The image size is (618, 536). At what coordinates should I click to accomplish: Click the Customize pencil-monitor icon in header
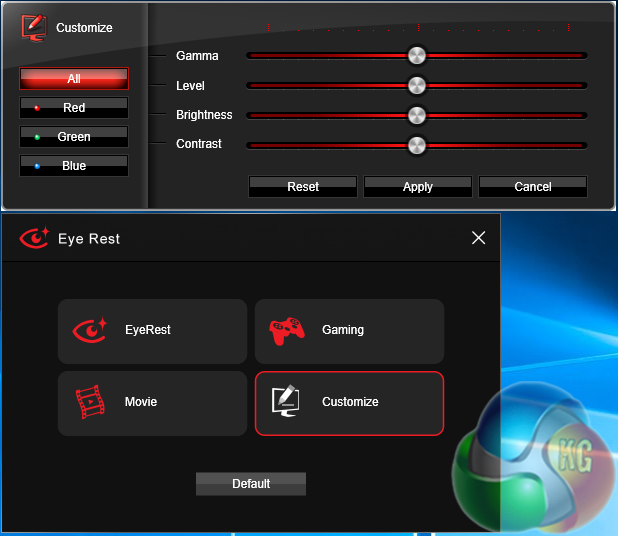pyautogui.click(x=34, y=27)
